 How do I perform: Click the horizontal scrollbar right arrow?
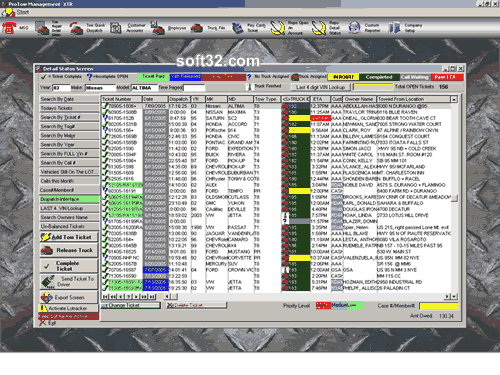click(448, 296)
